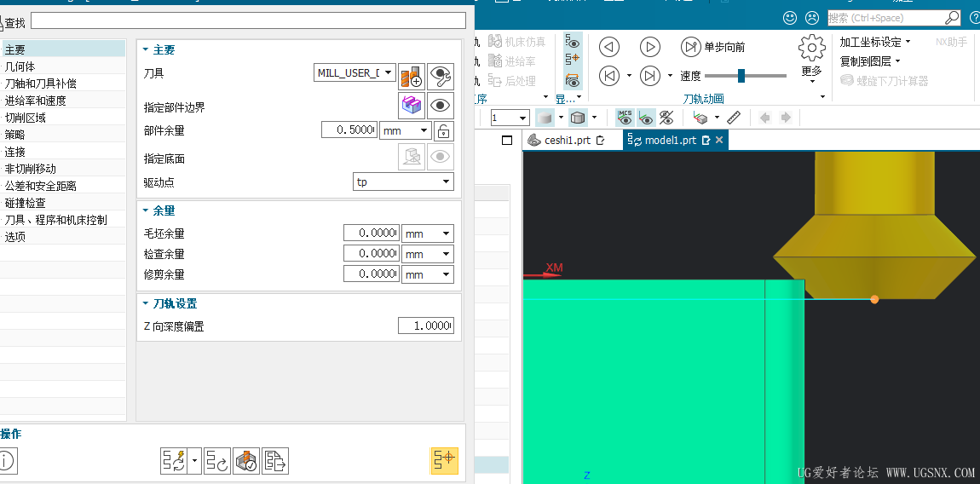Open the 更多 gear menu

[x=812, y=58]
